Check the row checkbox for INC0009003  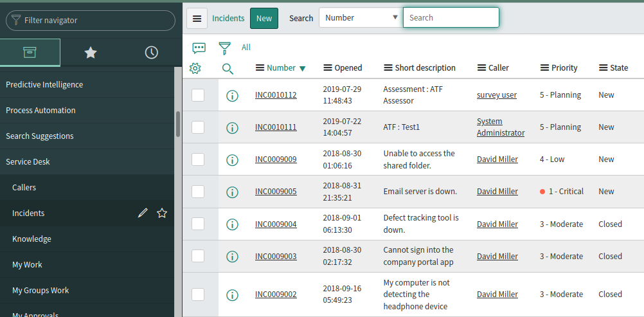[198, 256]
